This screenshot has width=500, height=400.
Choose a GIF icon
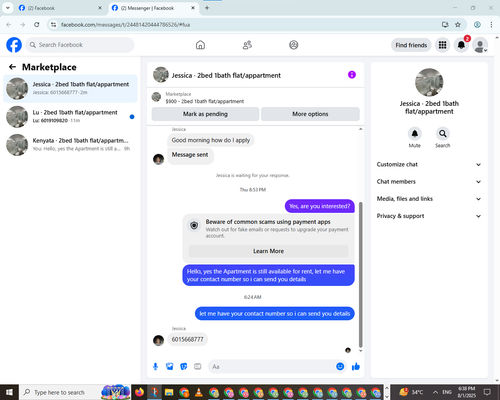pyautogui.click(x=198, y=367)
